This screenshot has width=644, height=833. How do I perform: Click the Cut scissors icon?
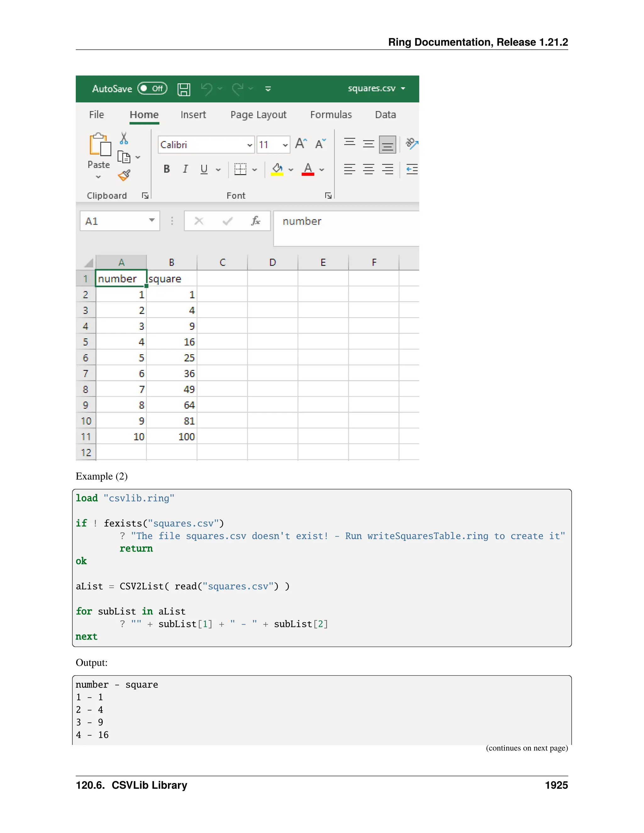tap(124, 138)
